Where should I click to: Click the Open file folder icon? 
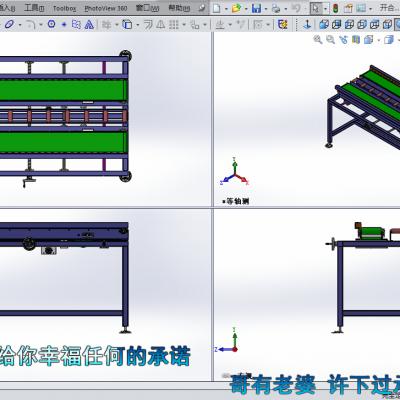pos(236,8)
